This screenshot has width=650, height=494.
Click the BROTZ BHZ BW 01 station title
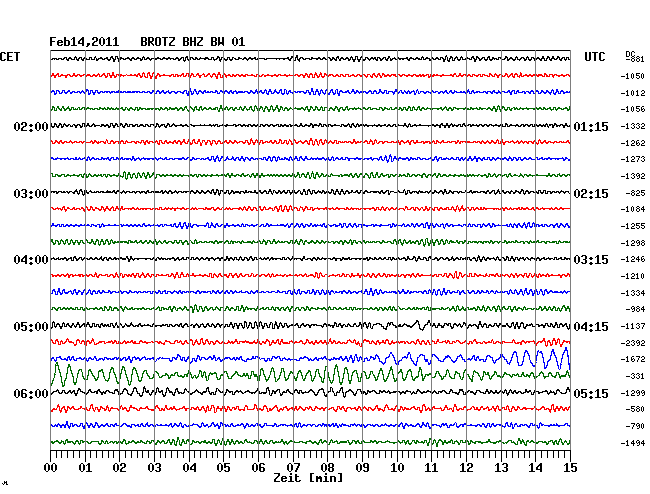point(191,42)
